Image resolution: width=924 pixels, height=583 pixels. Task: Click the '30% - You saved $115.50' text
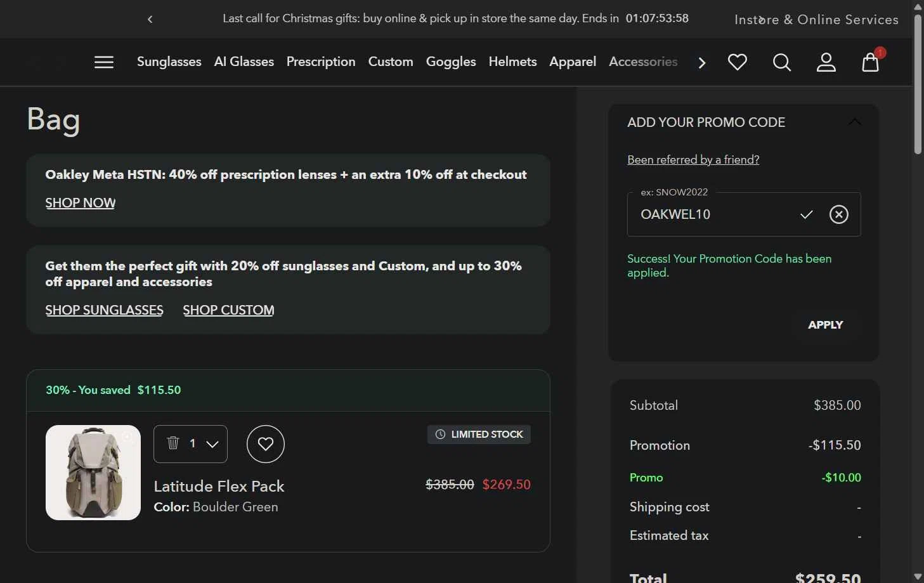(114, 390)
